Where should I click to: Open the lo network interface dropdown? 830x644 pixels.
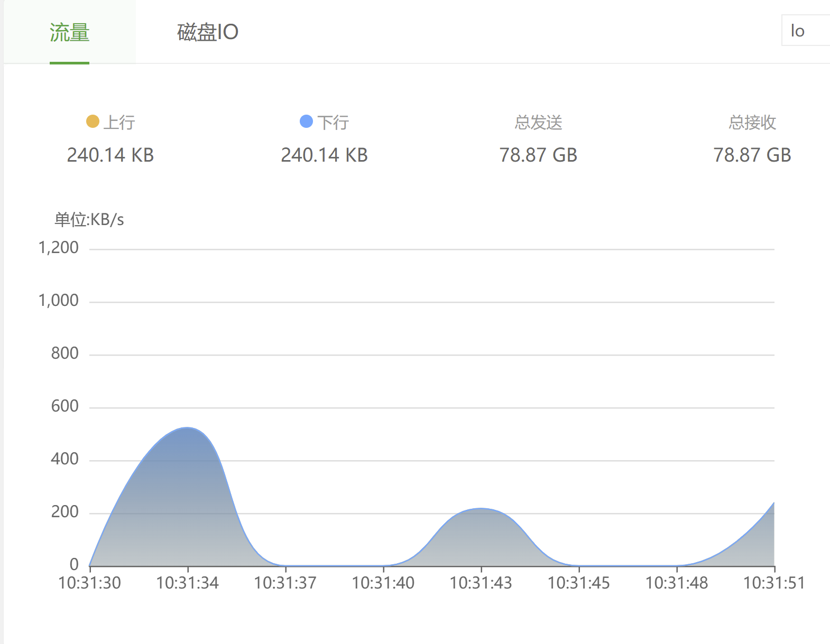tap(806, 31)
